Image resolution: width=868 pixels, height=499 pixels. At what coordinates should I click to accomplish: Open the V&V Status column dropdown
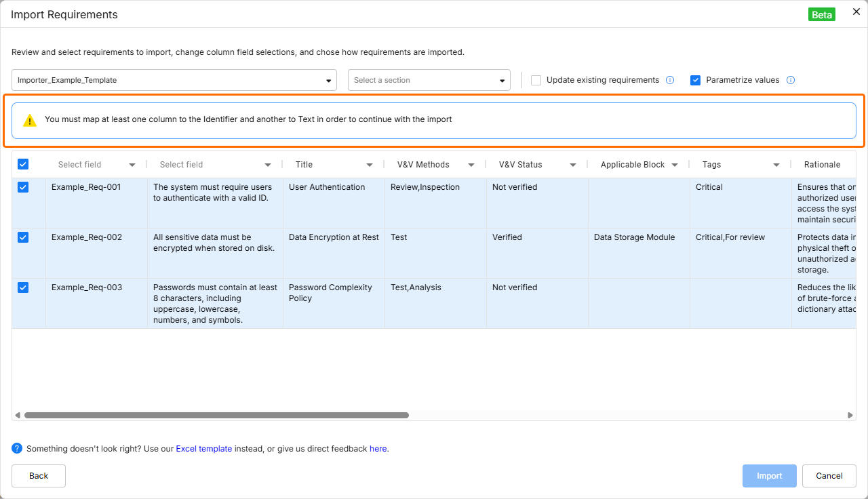(x=537, y=165)
